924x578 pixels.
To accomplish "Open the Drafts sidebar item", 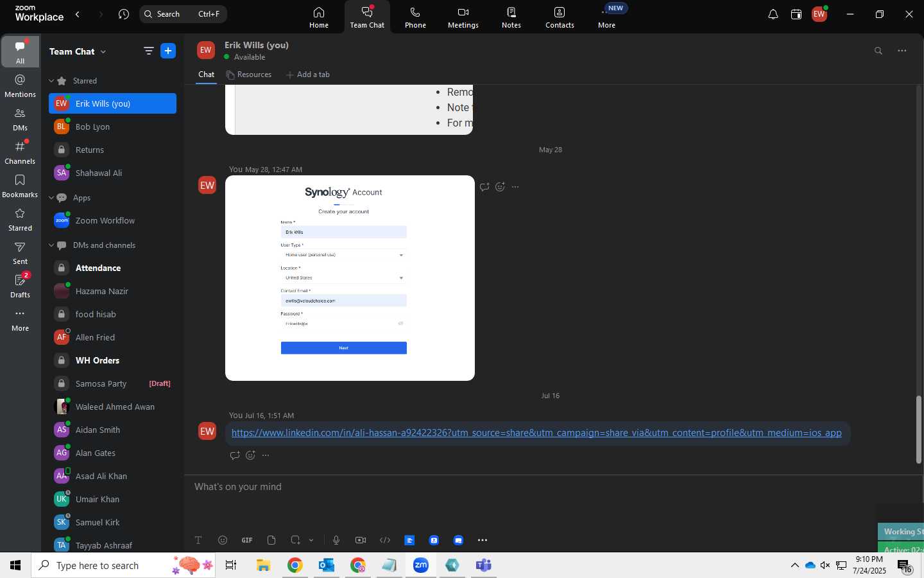I will (20, 286).
